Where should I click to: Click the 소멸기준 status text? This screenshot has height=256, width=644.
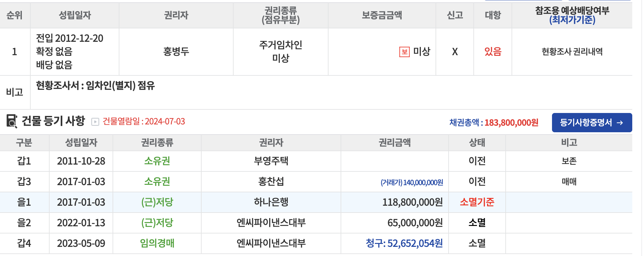point(477,202)
